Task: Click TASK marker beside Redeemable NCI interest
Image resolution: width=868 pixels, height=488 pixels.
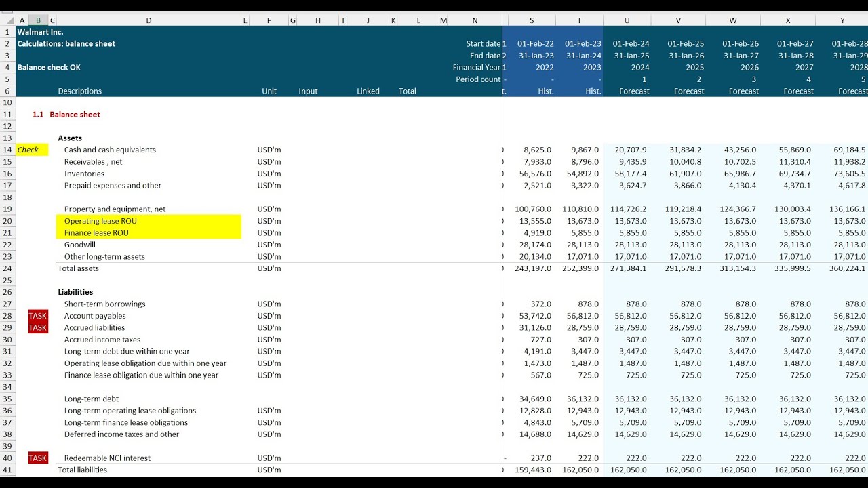Action: tap(38, 458)
